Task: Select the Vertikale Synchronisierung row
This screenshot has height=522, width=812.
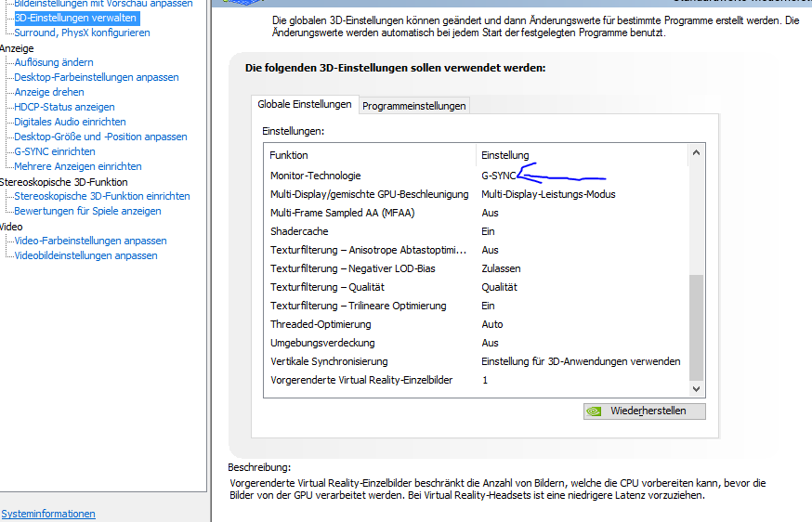Action: 477,362
